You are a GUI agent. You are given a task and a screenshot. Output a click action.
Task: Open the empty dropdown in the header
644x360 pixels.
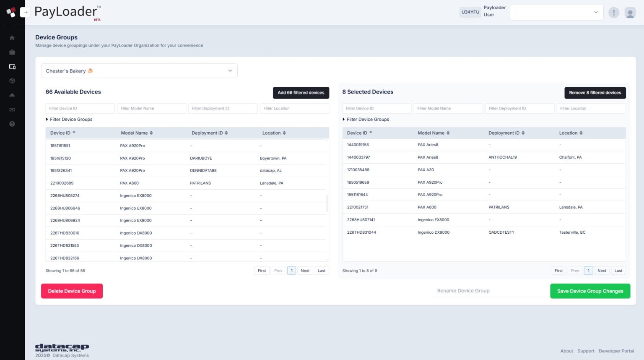pyautogui.click(x=556, y=12)
